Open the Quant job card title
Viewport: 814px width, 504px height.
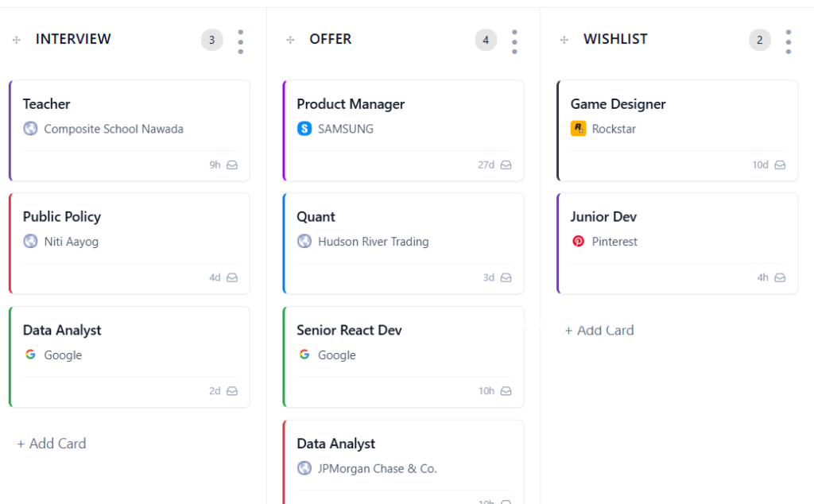pos(316,217)
